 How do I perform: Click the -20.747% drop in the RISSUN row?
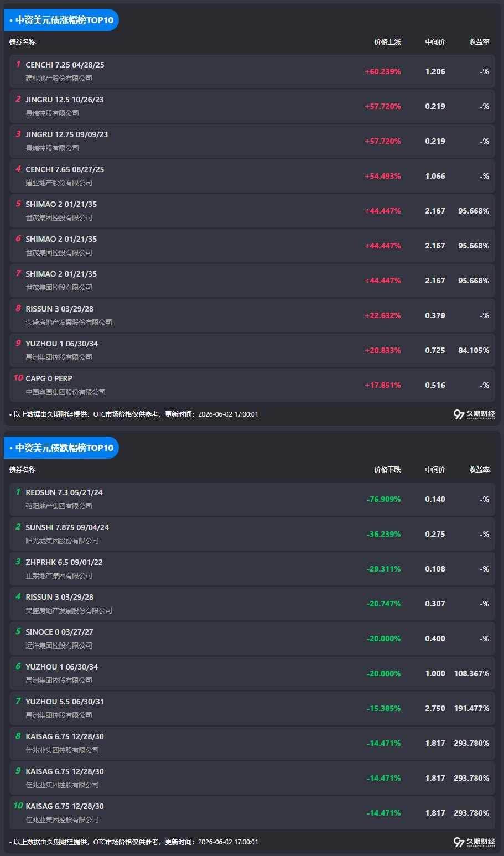pos(383,604)
